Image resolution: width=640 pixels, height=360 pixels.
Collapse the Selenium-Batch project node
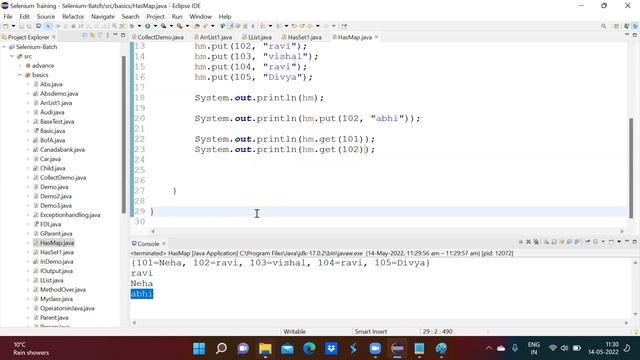tap(4, 47)
